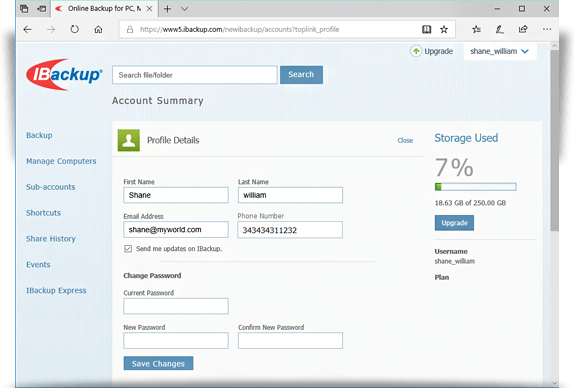Viewport: 574px width, 388px height.
Task: Click the Current Password field
Action: pos(176,306)
